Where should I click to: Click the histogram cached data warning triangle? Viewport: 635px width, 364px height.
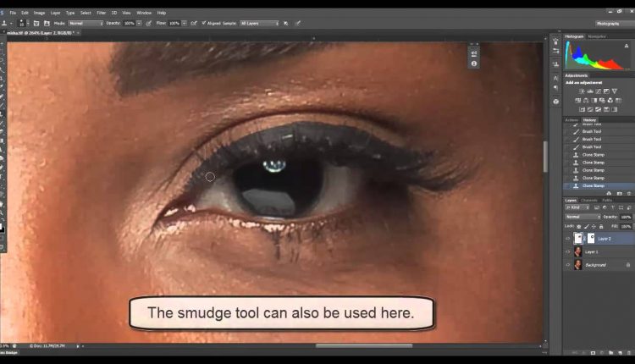[x=627, y=47]
